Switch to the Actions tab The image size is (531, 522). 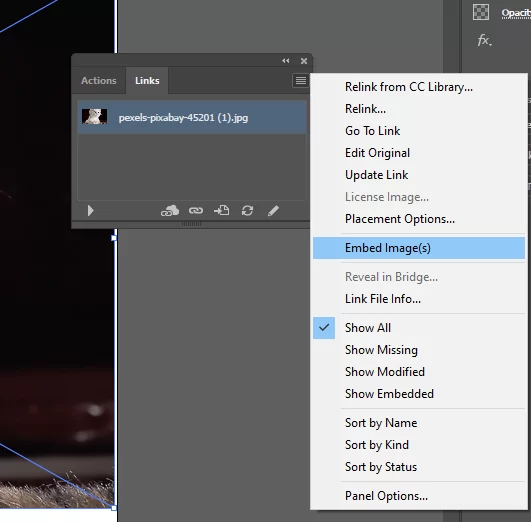tap(99, 81)
